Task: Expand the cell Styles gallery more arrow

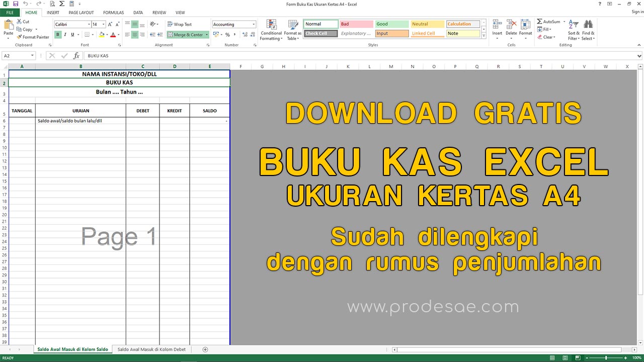Action: (484, 36)
